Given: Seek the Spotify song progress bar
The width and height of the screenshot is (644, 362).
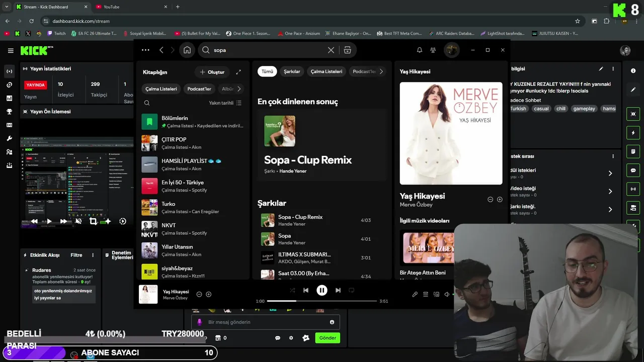Looking at the screenshot, I should 322,301.
